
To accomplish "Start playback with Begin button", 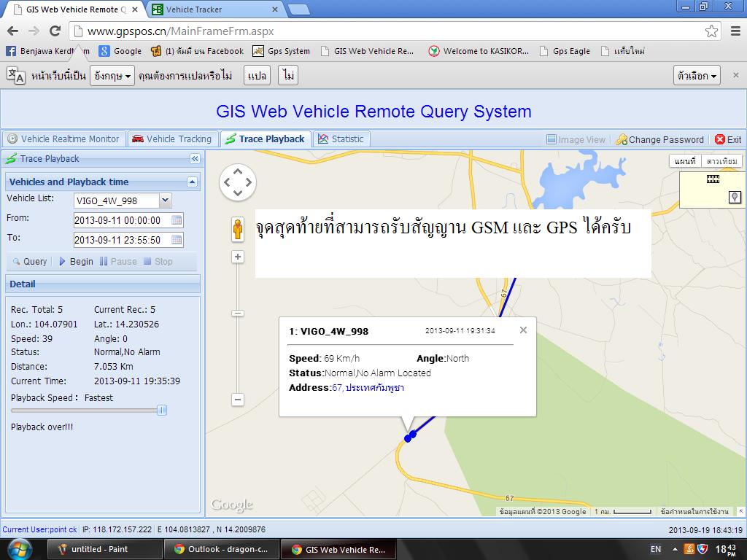I will (x=76, y=262).
